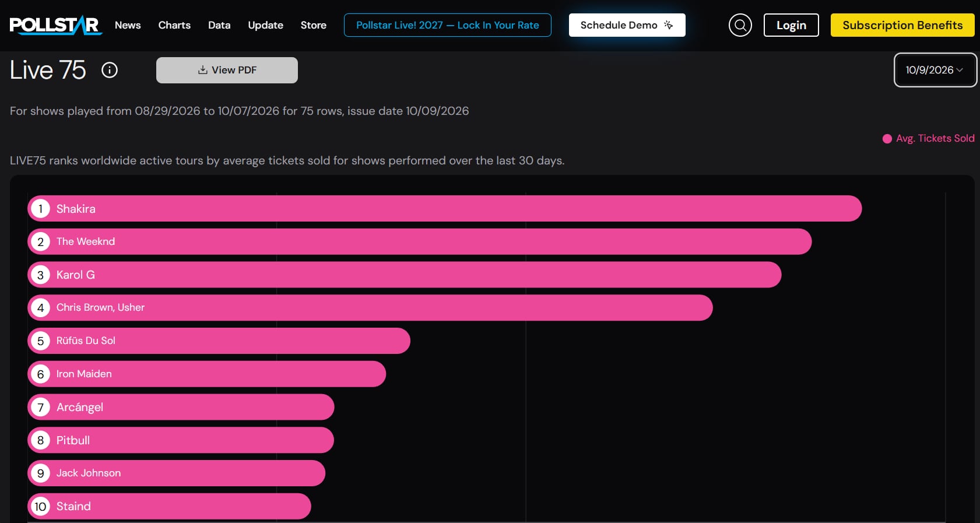The height and width of the screenshot is (523, 980).
Task: Click the search magnifier icon
Action: tap(740, 25)
